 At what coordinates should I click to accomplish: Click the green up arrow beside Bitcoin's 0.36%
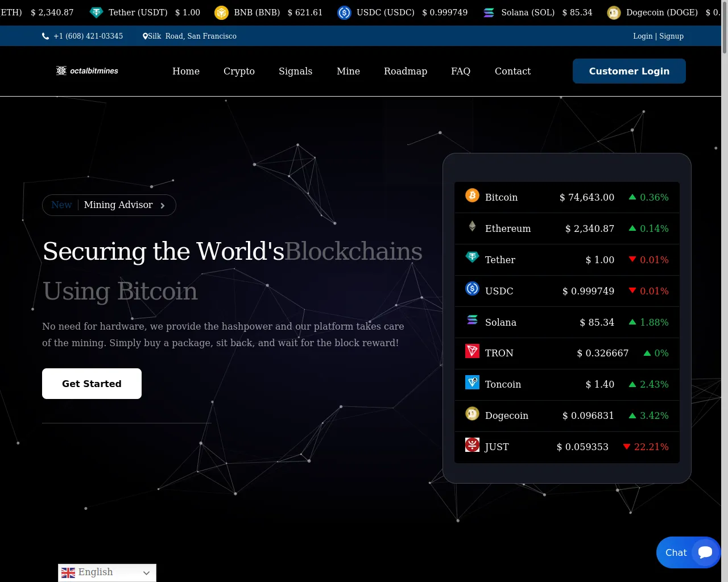(632, 197)
